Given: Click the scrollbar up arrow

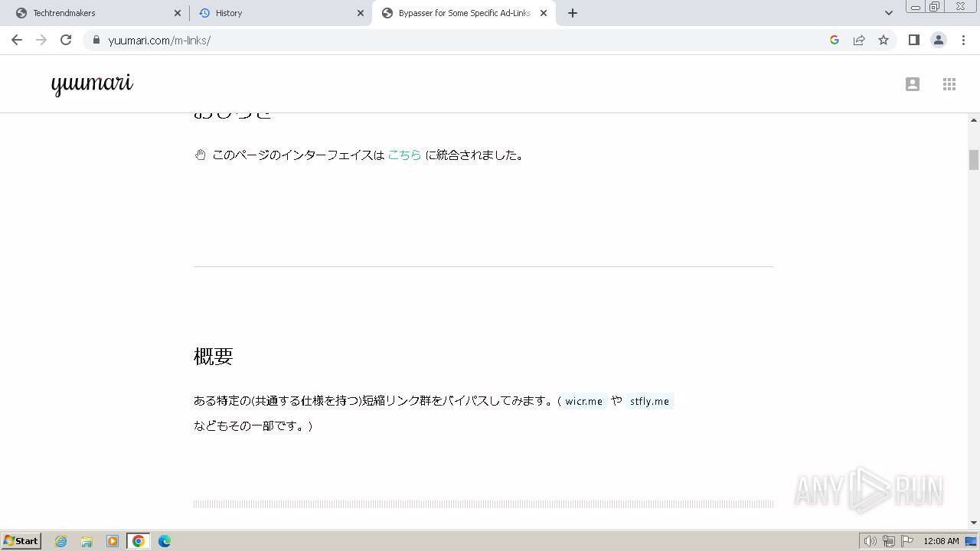Looking at the screenshot, I should [974, 120].
